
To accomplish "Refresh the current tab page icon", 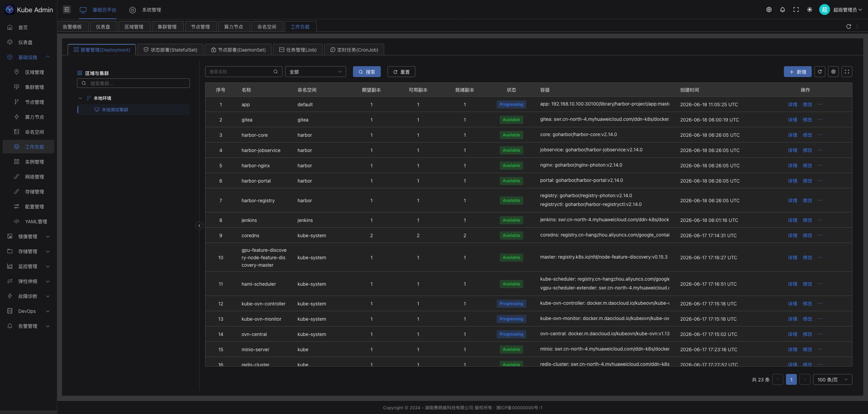I will coord(849,26).
